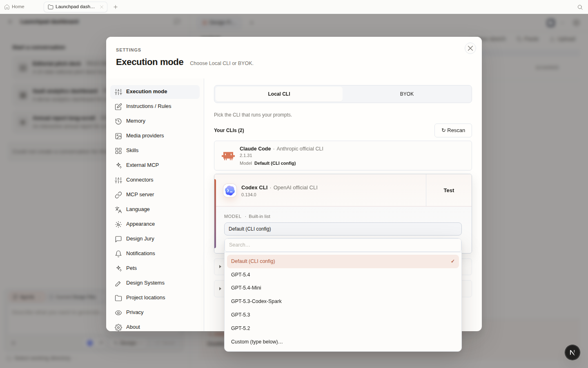588x368 pixels.
Task: Click the MCP server link icon
Action: (118, 195)
